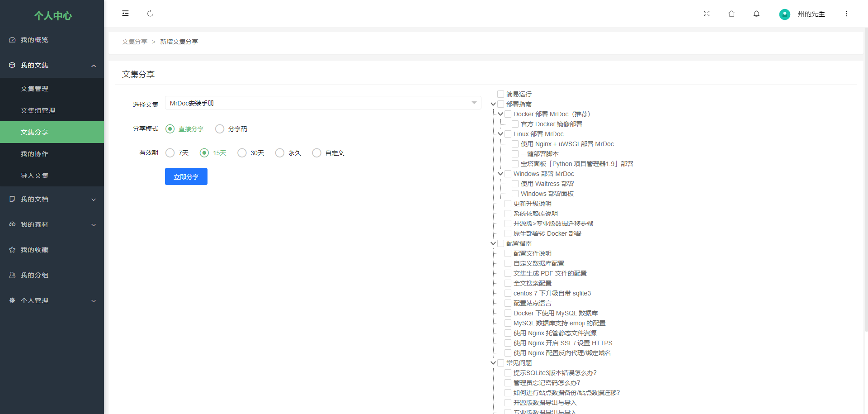The image size is (868, 414).
Task: Select the 分享码 share mode radio
Action: tap(220, 129)
